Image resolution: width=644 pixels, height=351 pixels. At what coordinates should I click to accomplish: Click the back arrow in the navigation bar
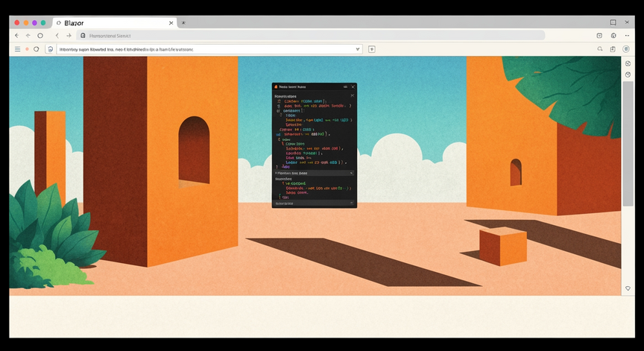pyautogui.click(x=17, y=36)
